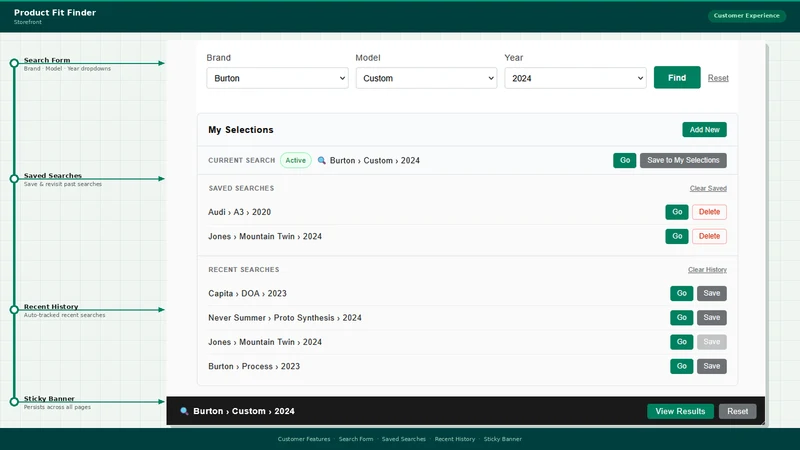The image size is (800, 450).
Task: Click Save to My Selections
Action: pyautogui.click(x=683, y=160)
